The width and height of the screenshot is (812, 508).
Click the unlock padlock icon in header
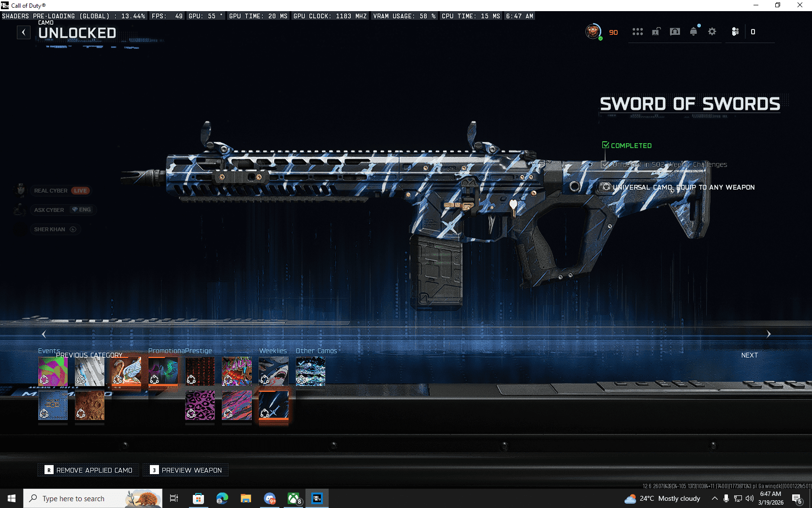656,32
